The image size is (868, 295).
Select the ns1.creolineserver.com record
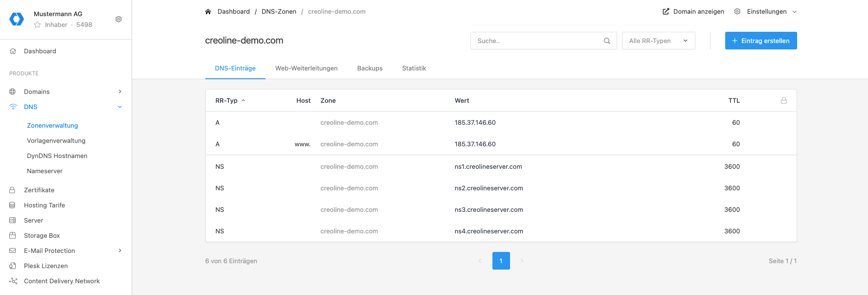click(501, 166)
